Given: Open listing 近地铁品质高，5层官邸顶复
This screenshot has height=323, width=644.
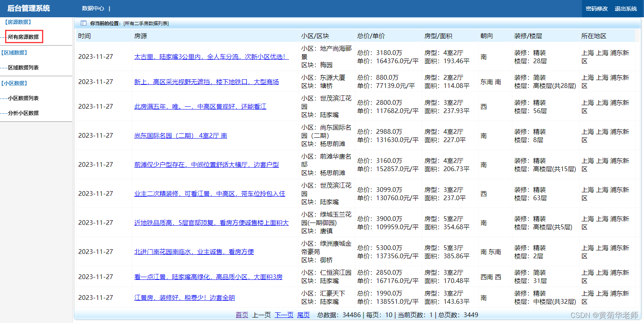Looking at the screenshot, I should coord(211,223).
